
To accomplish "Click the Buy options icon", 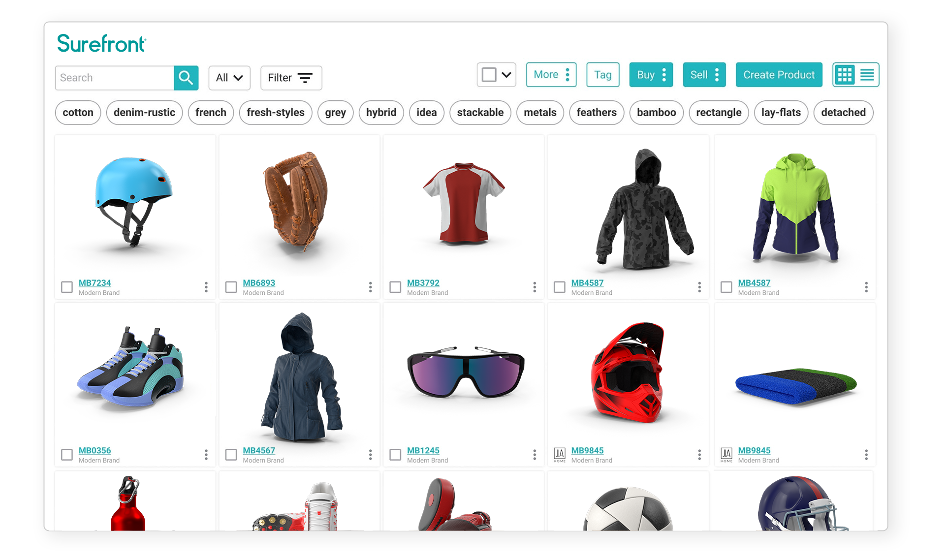I will tap(666, 75).
